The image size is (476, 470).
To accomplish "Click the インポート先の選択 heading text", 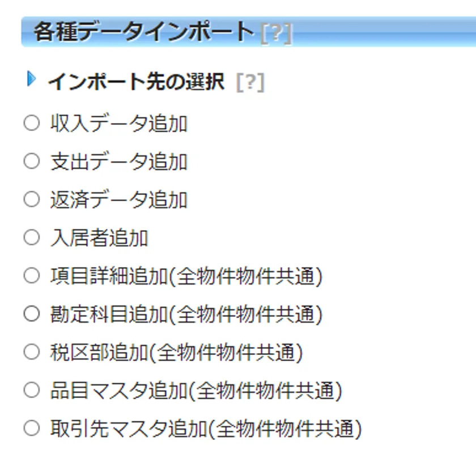I will [x=136, y=82].
